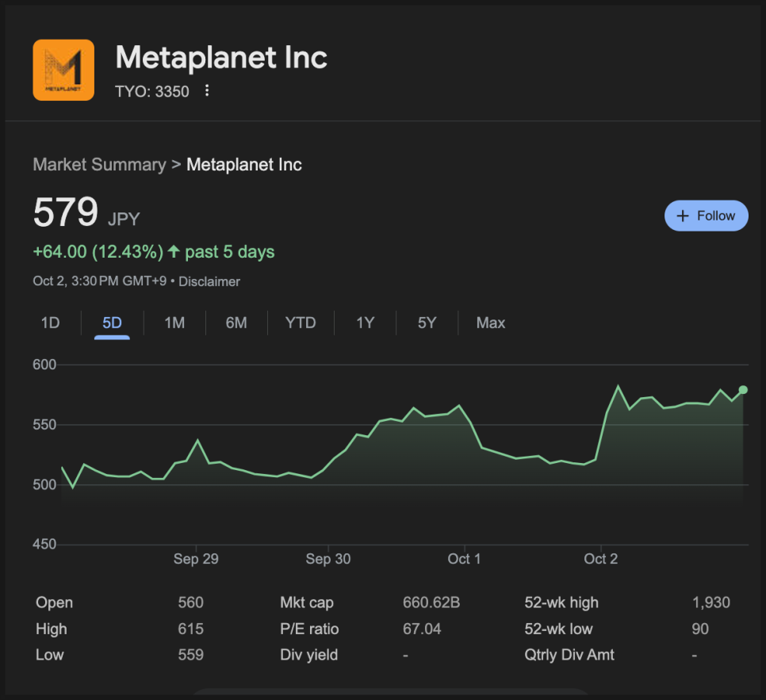766x700 pixels.
Task: Open the Disclaimer link
Action: point(209,281)
